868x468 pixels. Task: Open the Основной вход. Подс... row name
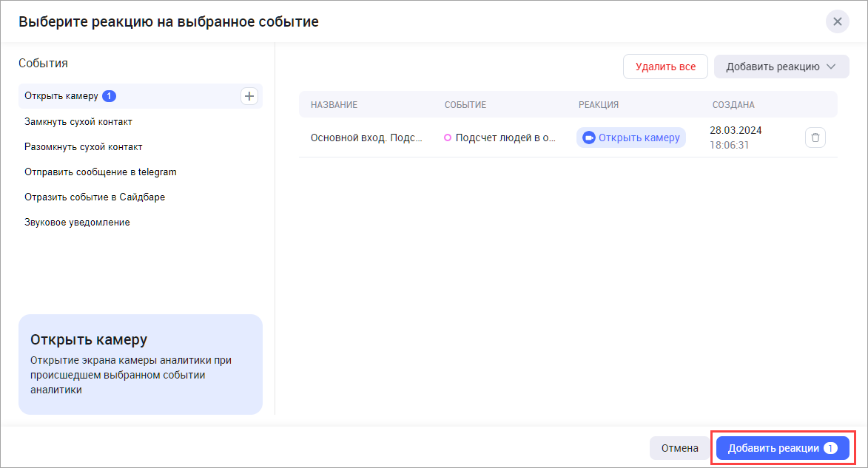tap(366, 138)
